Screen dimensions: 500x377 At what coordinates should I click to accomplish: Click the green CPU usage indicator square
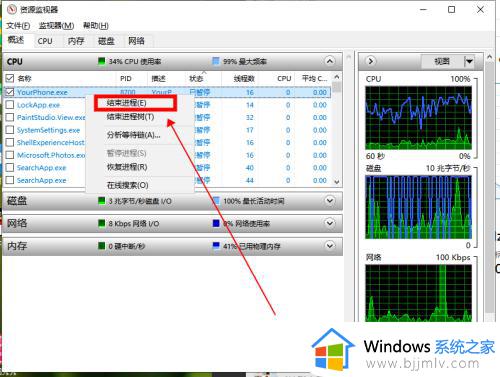(102, 61)
